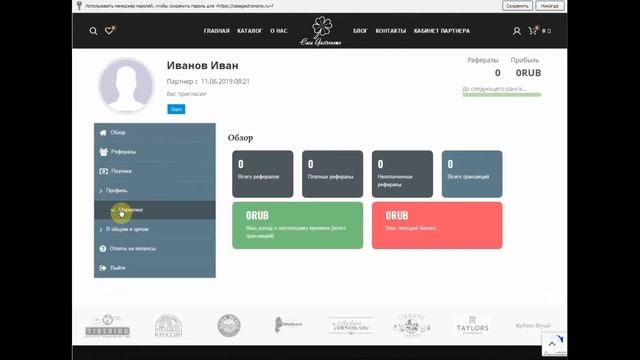Click the green 0RUB income card
Image resolution: width=640 pixels, height=360 pixels.
(x=298, y=225)
